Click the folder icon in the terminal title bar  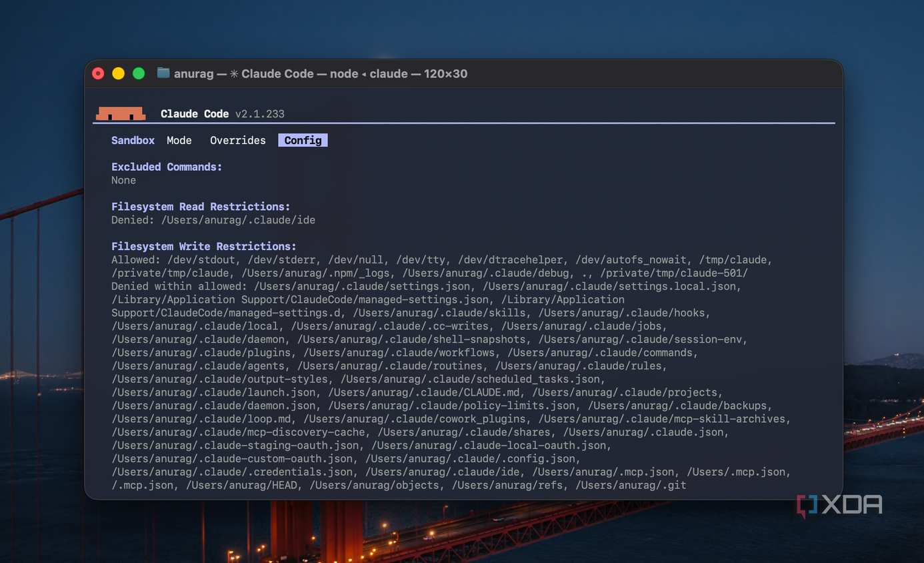(x=163, y=73)
